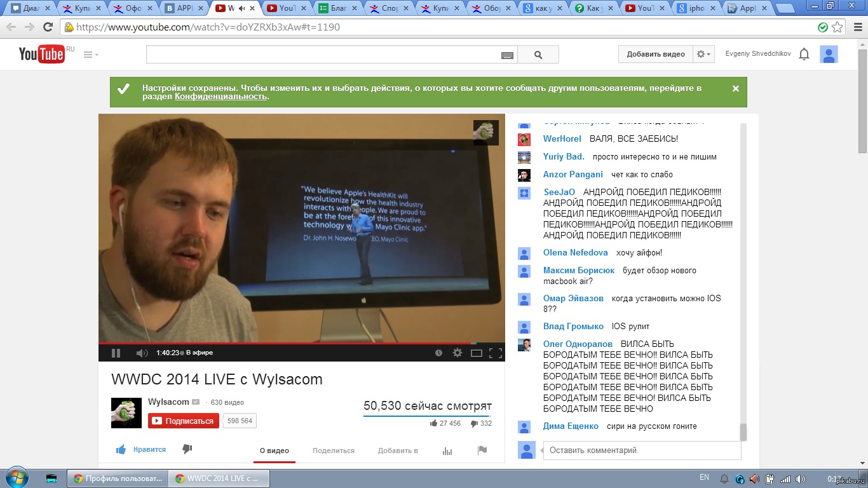Open the on-screen keyboard in search box
This screenshot has width=868, height=488.
pos(507,55)
